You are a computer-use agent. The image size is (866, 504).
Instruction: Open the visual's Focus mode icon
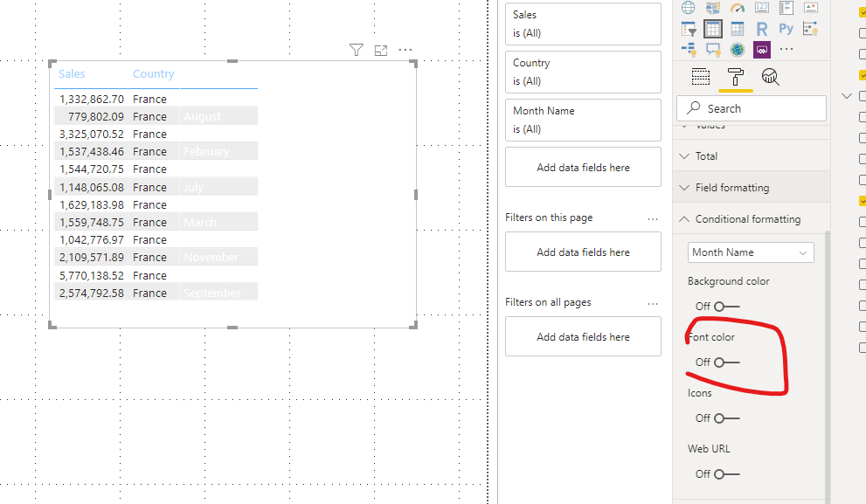tap(380, 51)
